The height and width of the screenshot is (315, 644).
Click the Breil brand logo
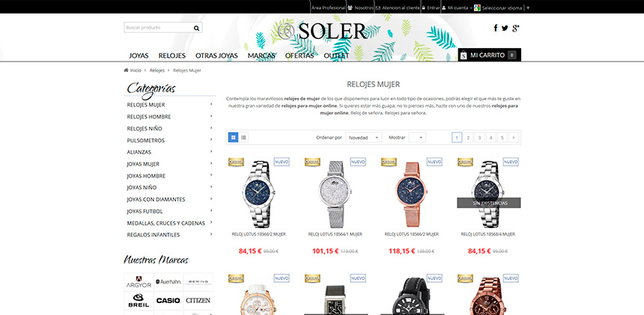139,300
